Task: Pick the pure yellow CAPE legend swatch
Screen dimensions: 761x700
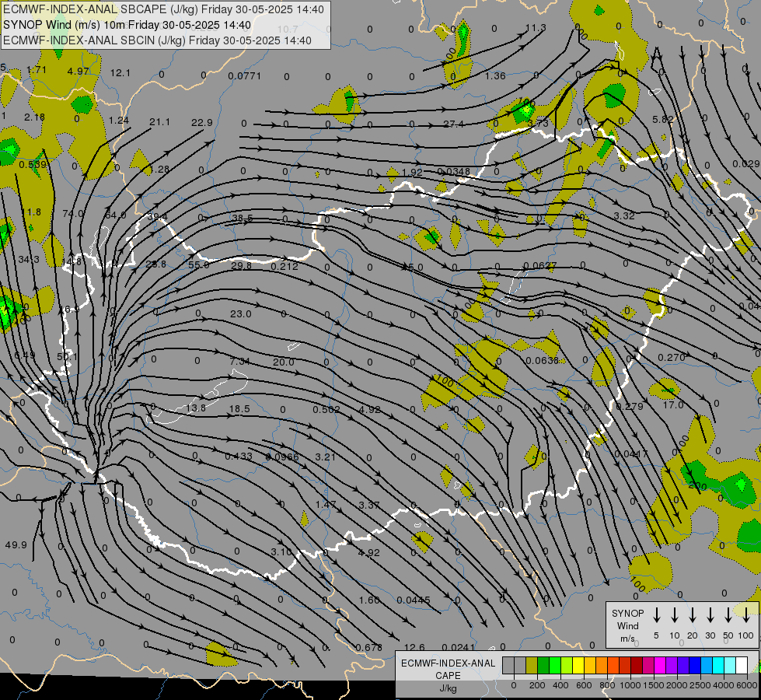Action: [578, 665]
